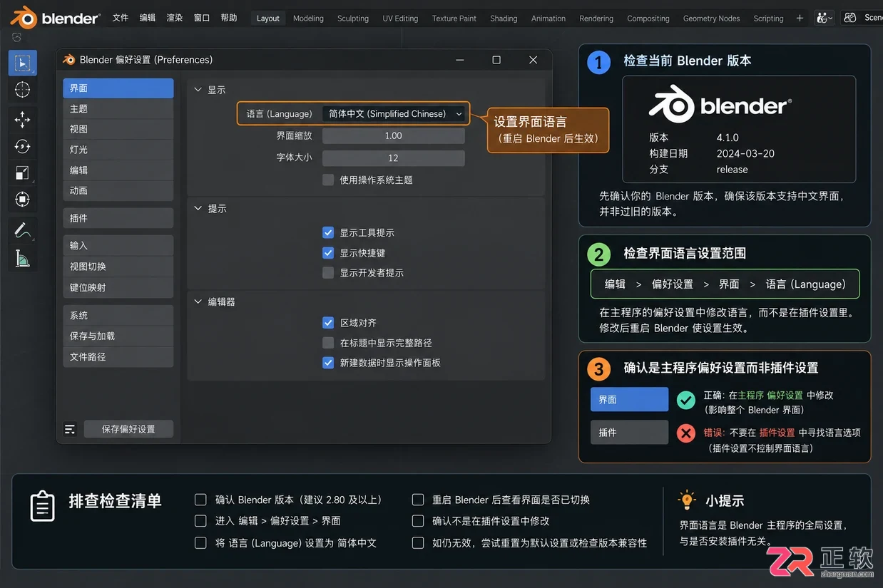Open 系统 preferences section
The width and height of the screenshot is (883, 588).
pos(118,315)
